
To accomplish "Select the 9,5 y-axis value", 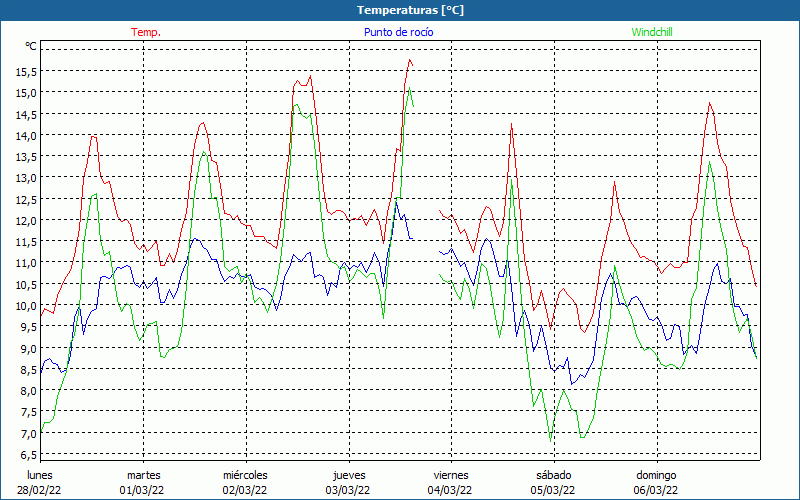I will pyautogui.click(x=29, y=327).
